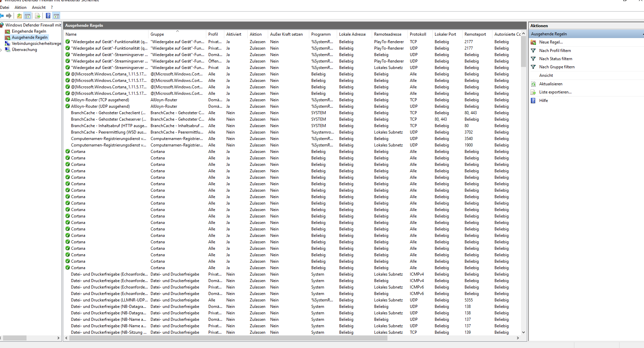Collapse the Ausgehende Regeln actions section arrow
The width and height of the screenshot is (644, 348).
click(643, 34)
